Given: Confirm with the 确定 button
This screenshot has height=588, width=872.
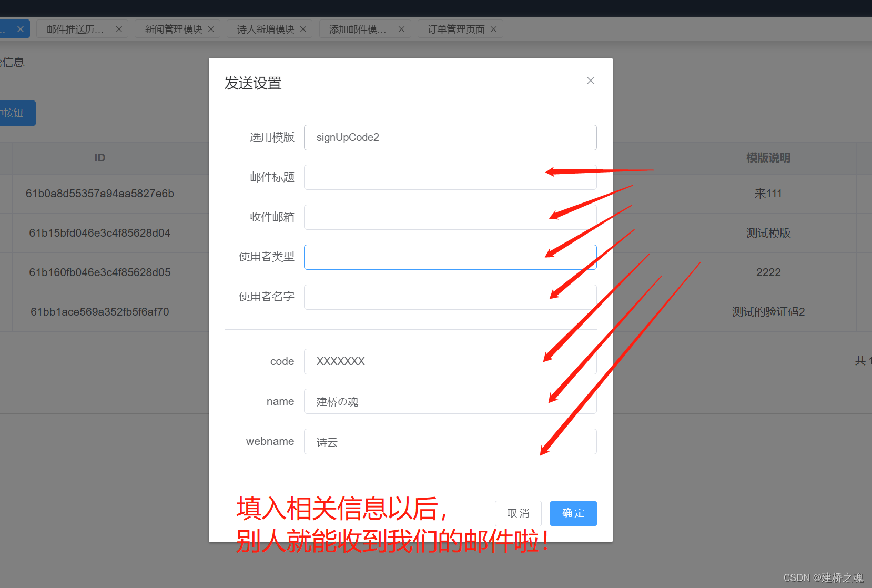Looking at the screenshot, I should 573,513.
